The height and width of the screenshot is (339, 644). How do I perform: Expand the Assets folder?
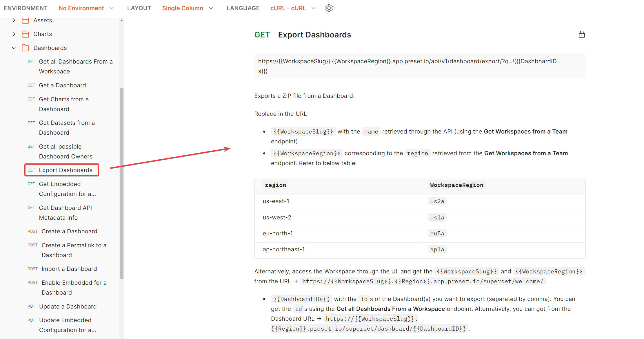[x=14, y=20]
